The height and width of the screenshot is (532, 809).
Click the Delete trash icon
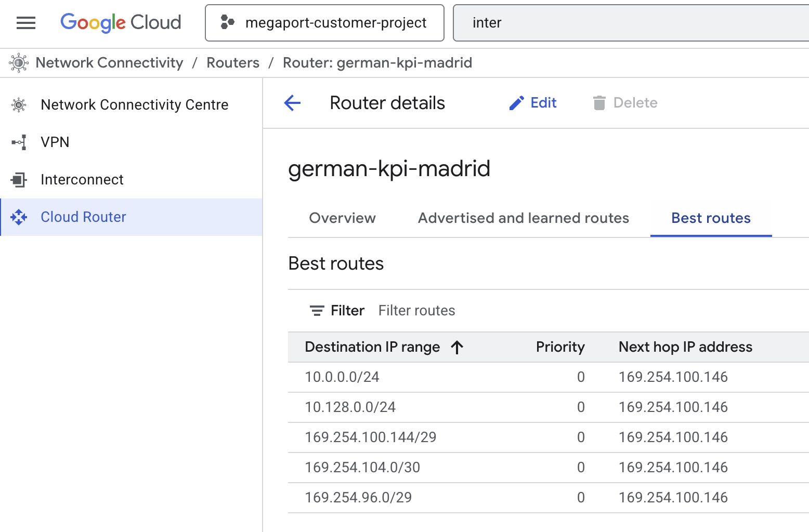pyautogui.click(x=599, y=102)
